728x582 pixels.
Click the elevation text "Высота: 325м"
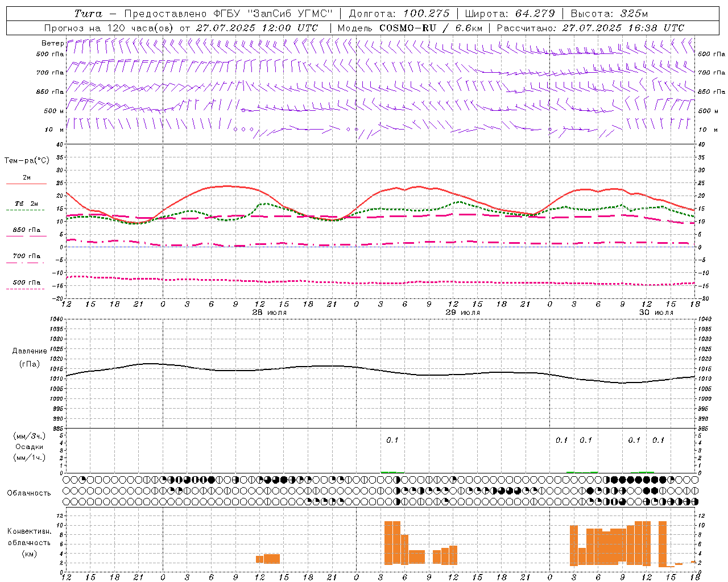coord(609,14)
